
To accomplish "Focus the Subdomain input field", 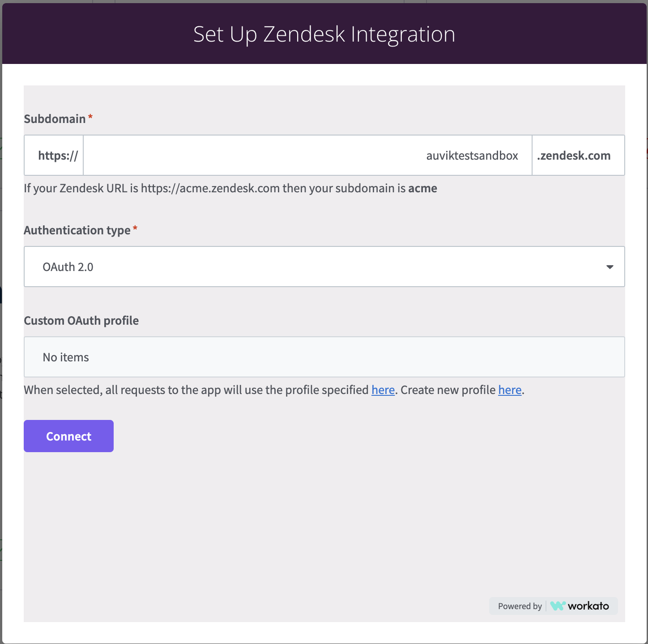I will tap(307, 155).
